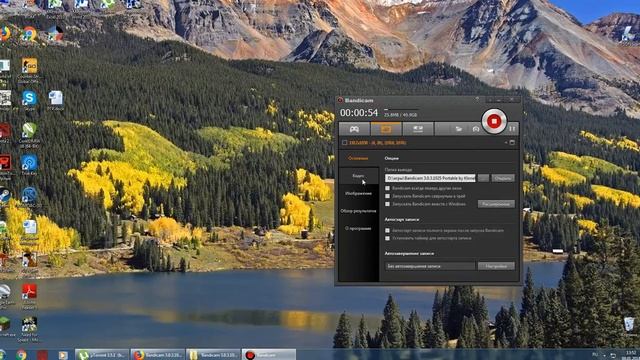This screenshot has height=360, width=640.
Task: Open the Видео section in sidebar
Action: [358, 176]
